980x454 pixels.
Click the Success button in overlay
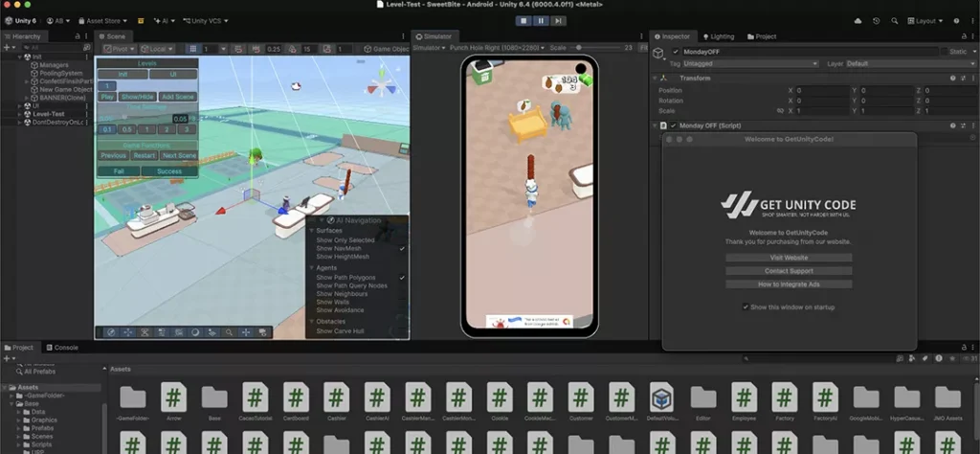point(169,171)
